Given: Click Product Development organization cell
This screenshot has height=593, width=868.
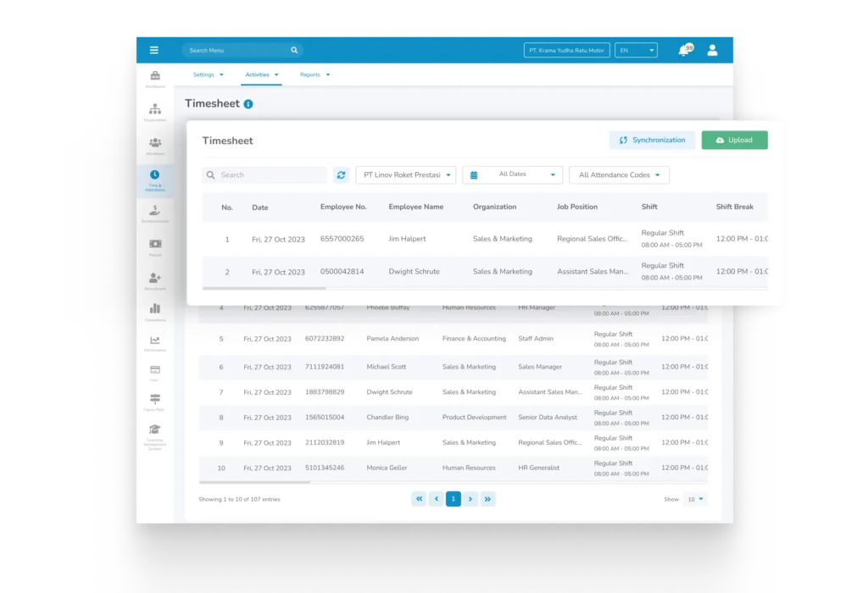Looking at the screenshot, I should tap(475, 417).
